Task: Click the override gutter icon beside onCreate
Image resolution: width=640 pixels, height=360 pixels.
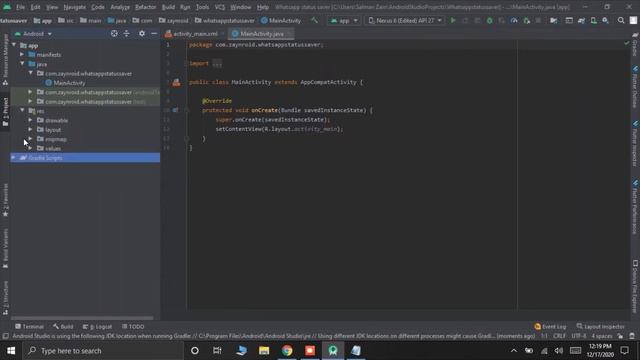Action: pos(175,110)
